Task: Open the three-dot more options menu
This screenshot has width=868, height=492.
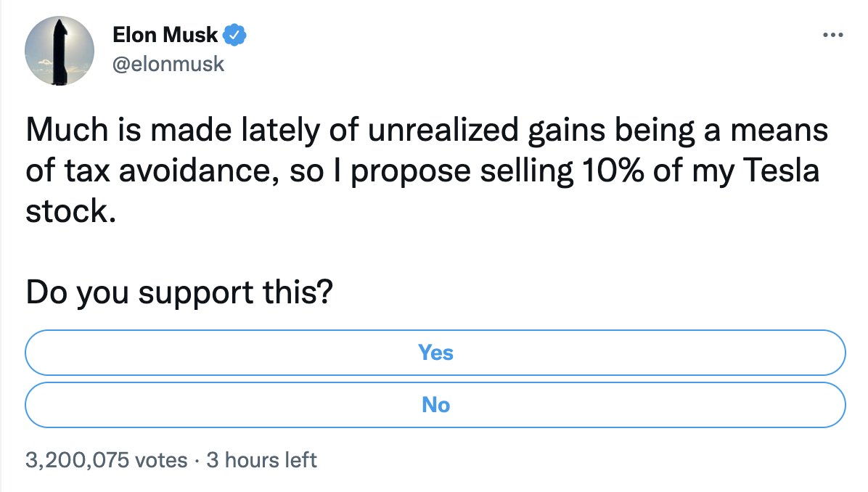Action: (832, 35)
